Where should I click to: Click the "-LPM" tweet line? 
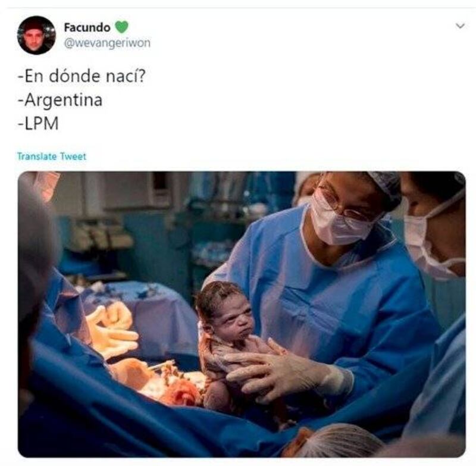coord(38,124)
